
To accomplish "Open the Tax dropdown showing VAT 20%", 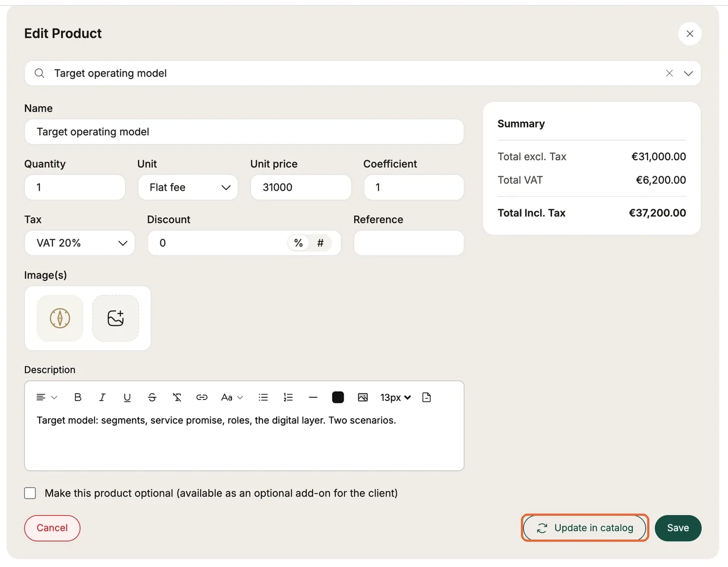I will (80, 243).
